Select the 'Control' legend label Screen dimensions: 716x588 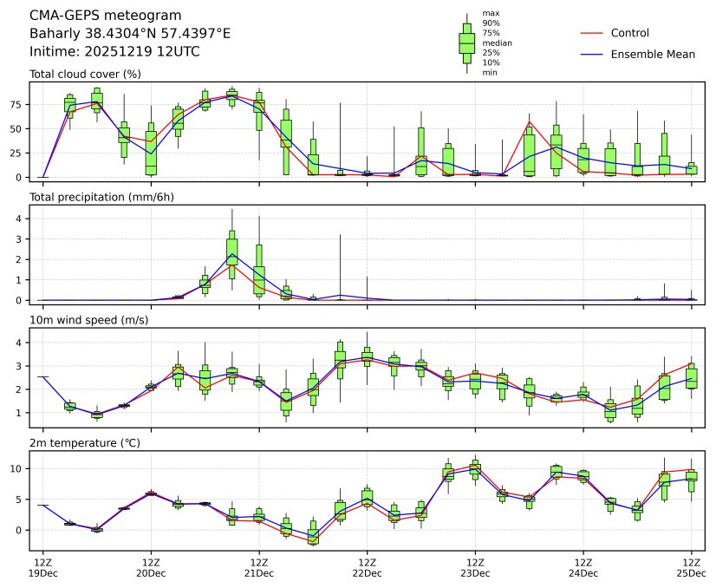tap(630, 33)
